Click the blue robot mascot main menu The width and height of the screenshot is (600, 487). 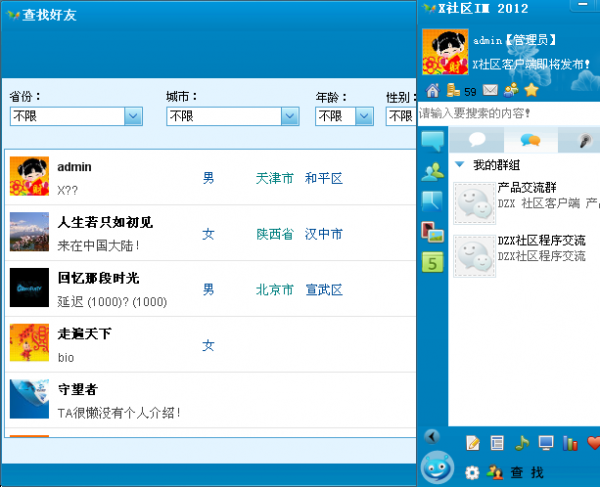(x=435, y=468)
